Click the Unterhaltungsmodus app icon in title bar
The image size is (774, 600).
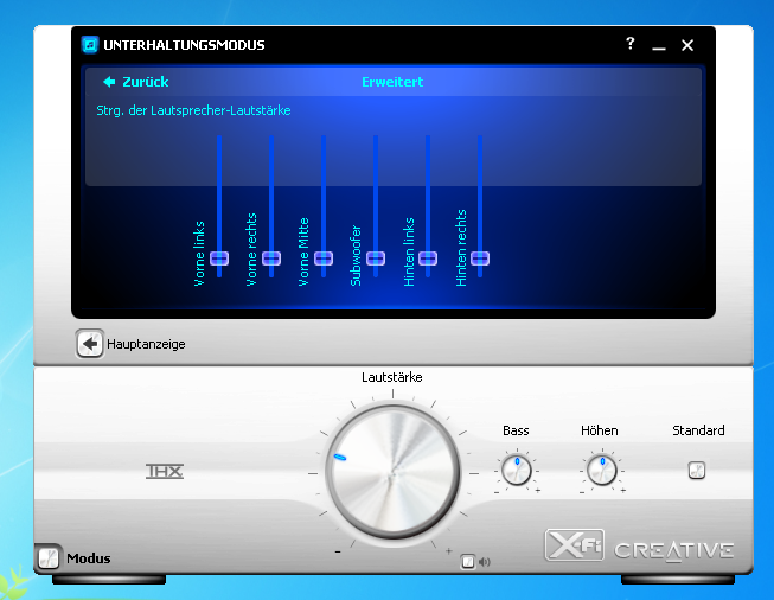pos(90,45)
